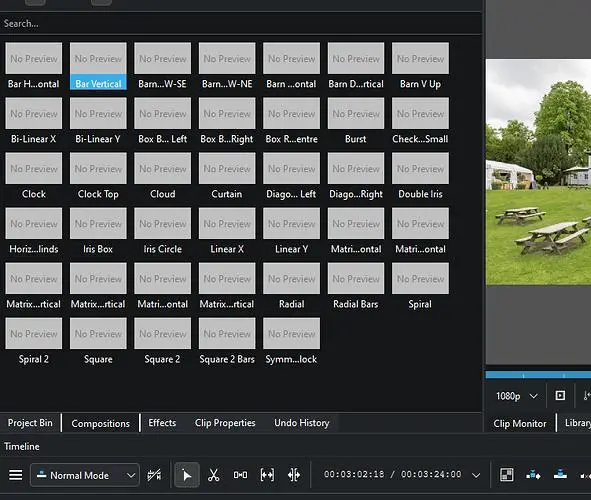Select the Spiral wipe
The image size is (591, 500).
420,286
